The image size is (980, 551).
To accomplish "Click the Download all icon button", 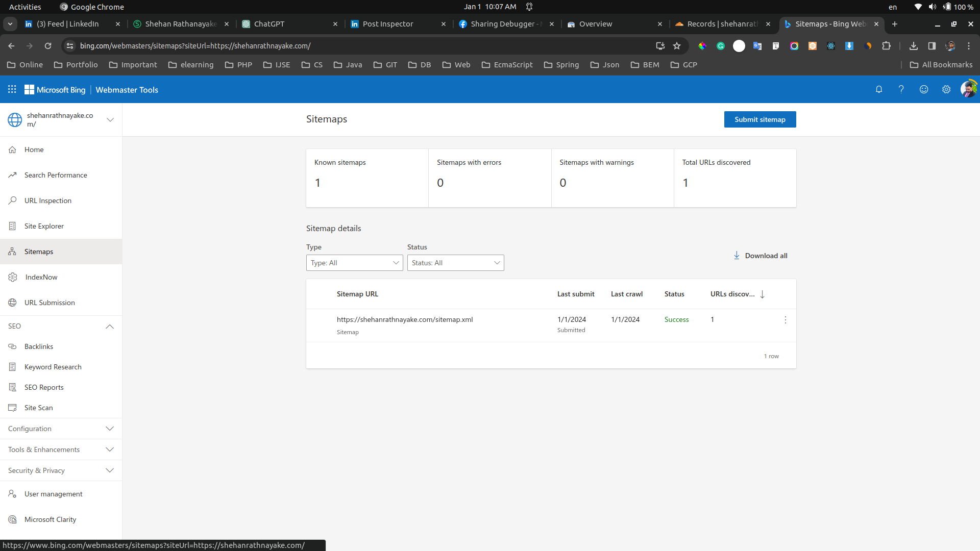I will coord(737,256).
